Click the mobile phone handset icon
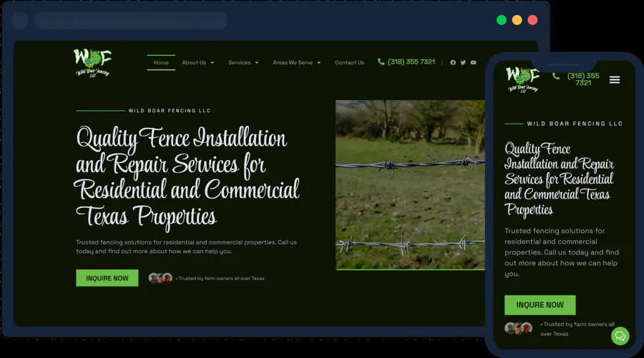 (x=556, y=76)
